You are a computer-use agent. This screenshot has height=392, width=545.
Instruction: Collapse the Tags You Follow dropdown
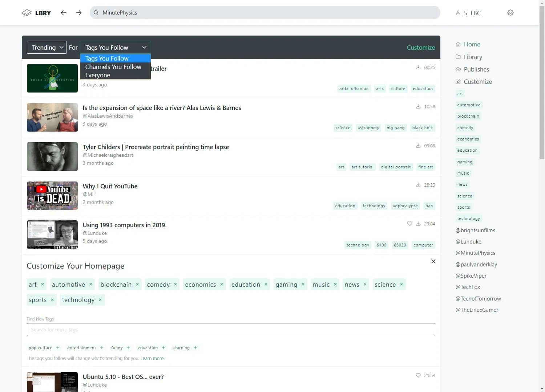click(x=115, y=47)
